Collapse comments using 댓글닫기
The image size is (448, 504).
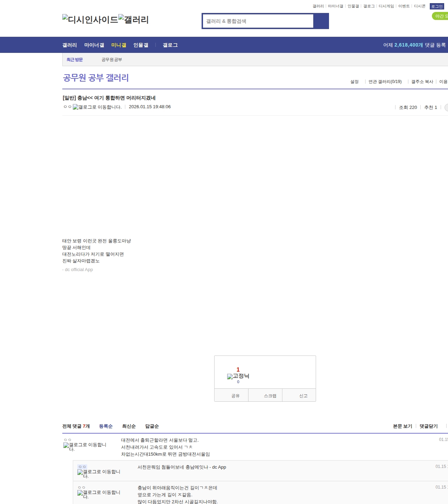tap(428, 426)
